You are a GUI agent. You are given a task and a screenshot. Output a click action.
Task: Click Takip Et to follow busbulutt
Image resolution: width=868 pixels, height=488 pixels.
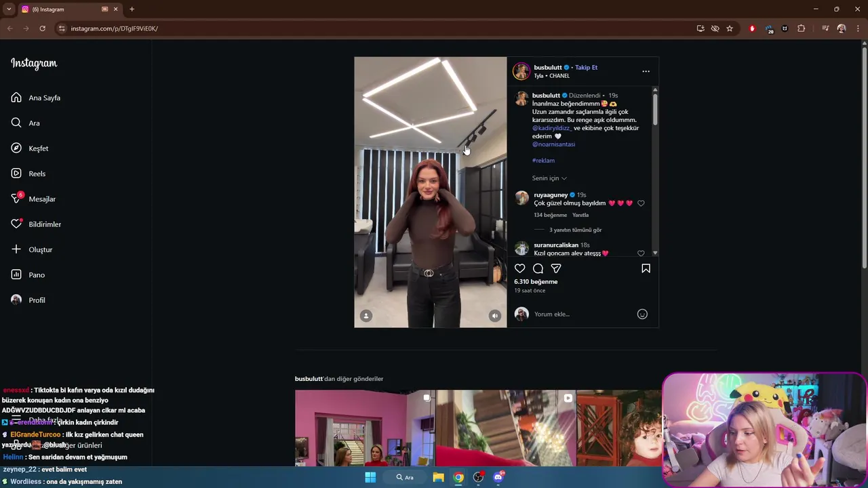587,67
